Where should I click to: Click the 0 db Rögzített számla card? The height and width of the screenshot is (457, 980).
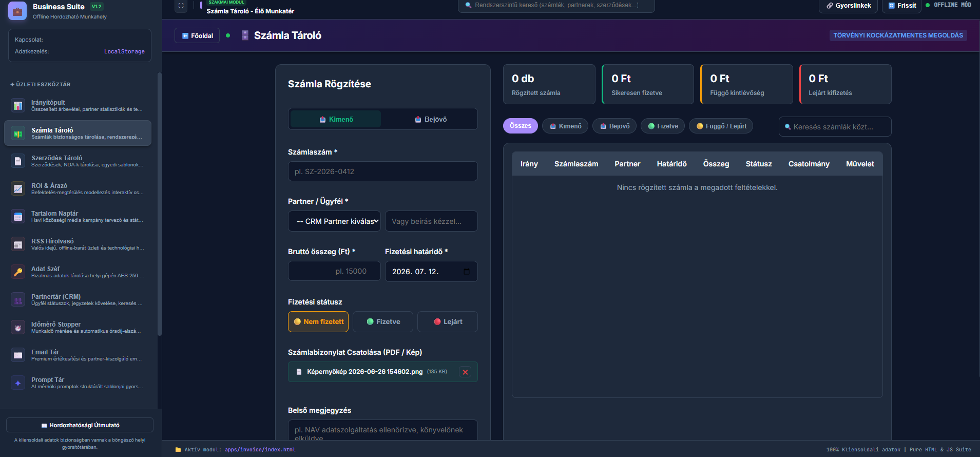(549, 84)
